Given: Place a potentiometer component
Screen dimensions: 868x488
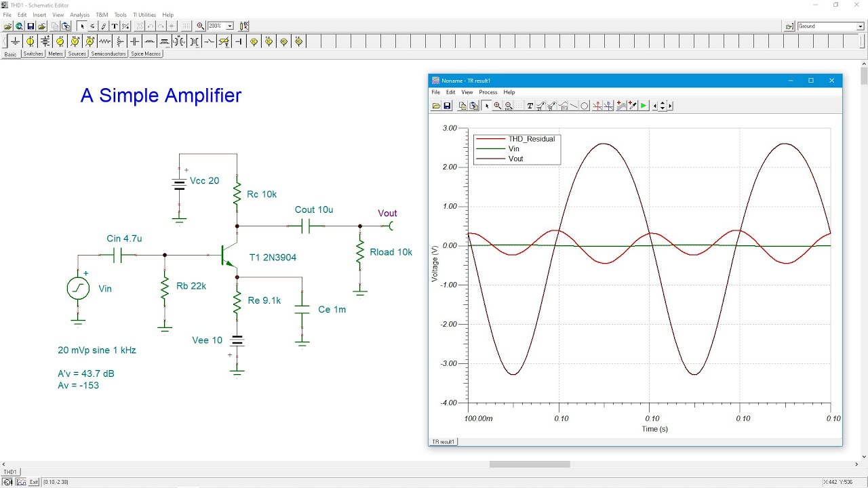Looking at the screenshot, I should (x=119, y=41).
